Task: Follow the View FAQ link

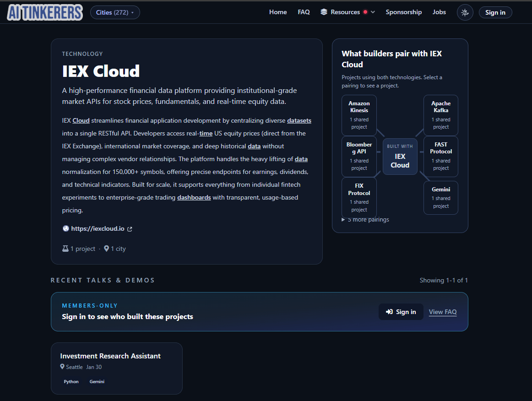Action: point(443,312)
